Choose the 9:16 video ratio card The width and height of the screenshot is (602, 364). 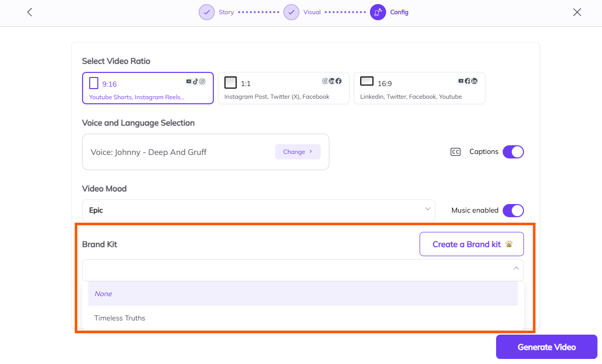(x=148, y=88)
